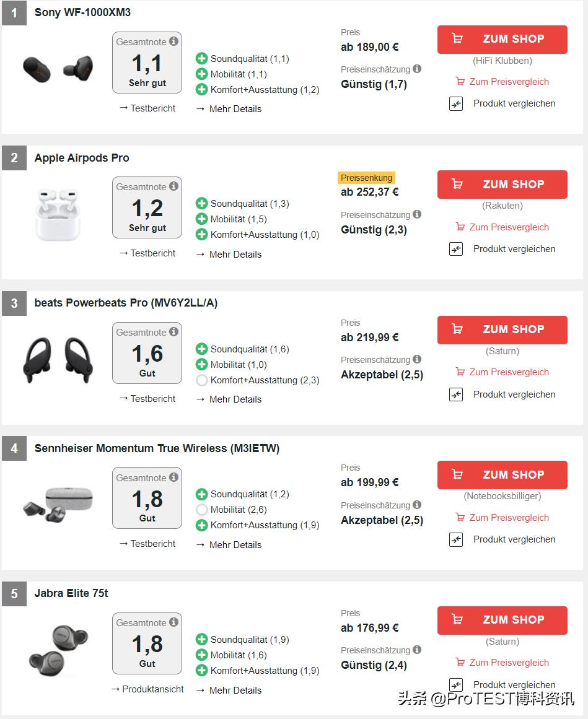Expand Mehr Details for Apple Airpods Pro
588x719 pixels.
[229, 255]
